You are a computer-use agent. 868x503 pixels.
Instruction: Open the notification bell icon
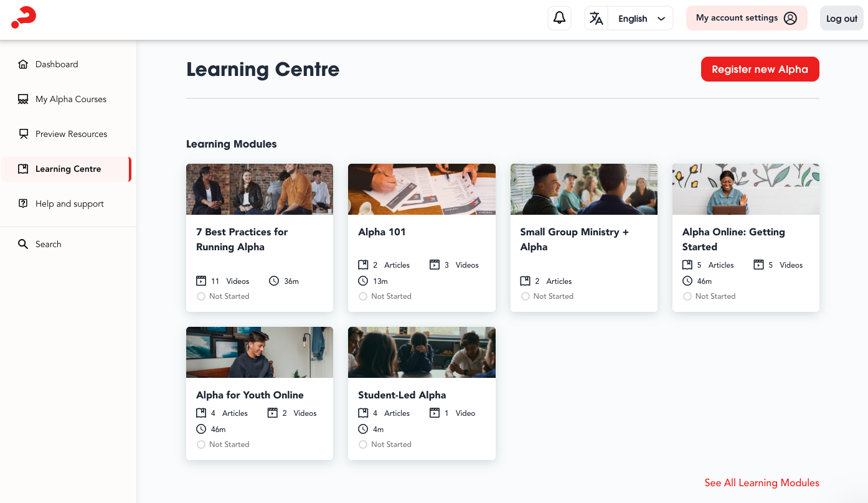pyautogui.click(x=559, y=18)
